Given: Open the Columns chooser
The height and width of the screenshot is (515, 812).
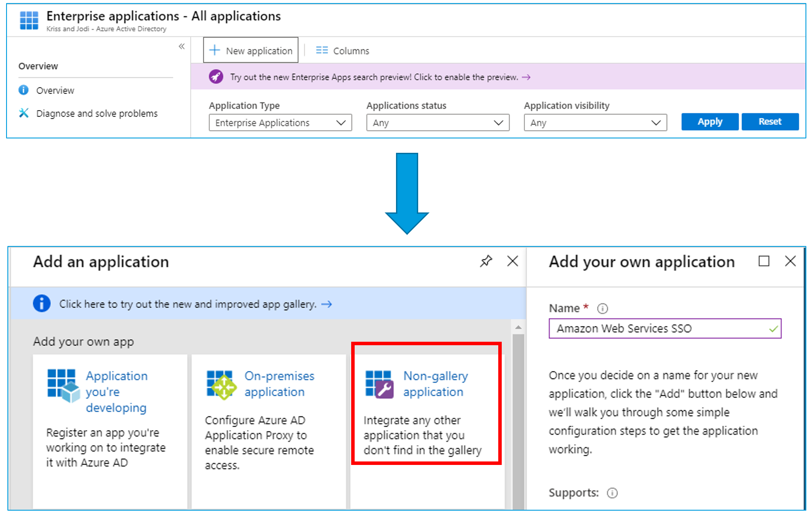Looking at the screenshot, I should [x=342, y=50].
